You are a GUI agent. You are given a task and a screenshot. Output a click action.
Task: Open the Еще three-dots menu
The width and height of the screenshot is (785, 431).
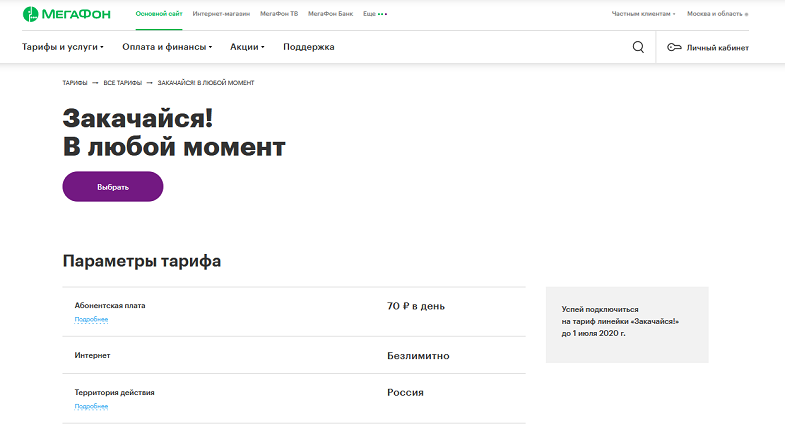click(x=375, y=14)
